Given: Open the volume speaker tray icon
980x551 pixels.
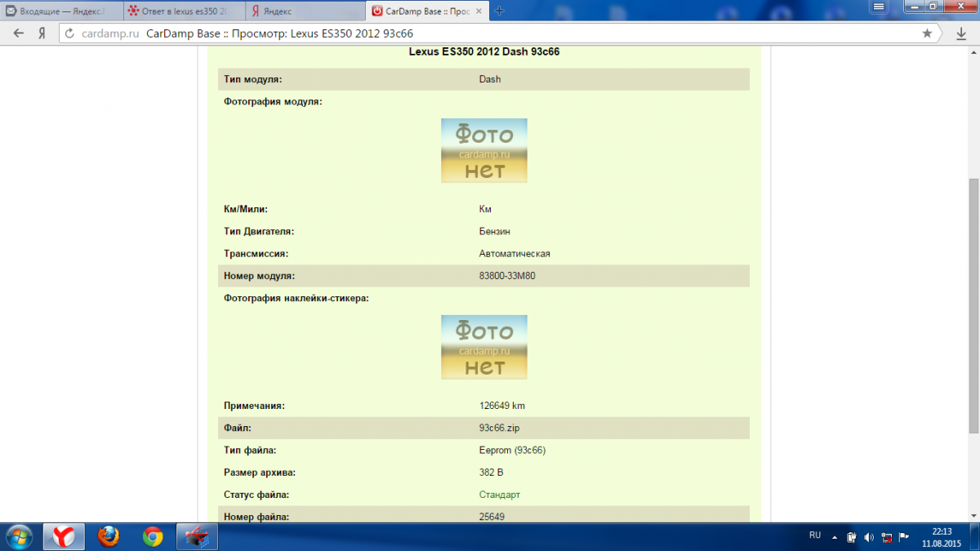Looking at the screenshot, I should pyautogui.click(x=869, y=537).
